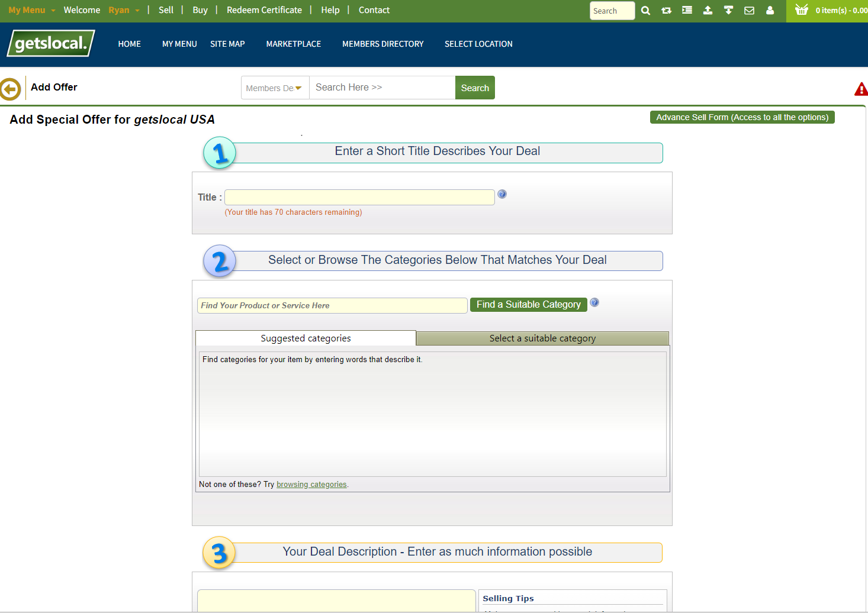Click Find a Suitable Category button
868x613 pixels.
529,304
